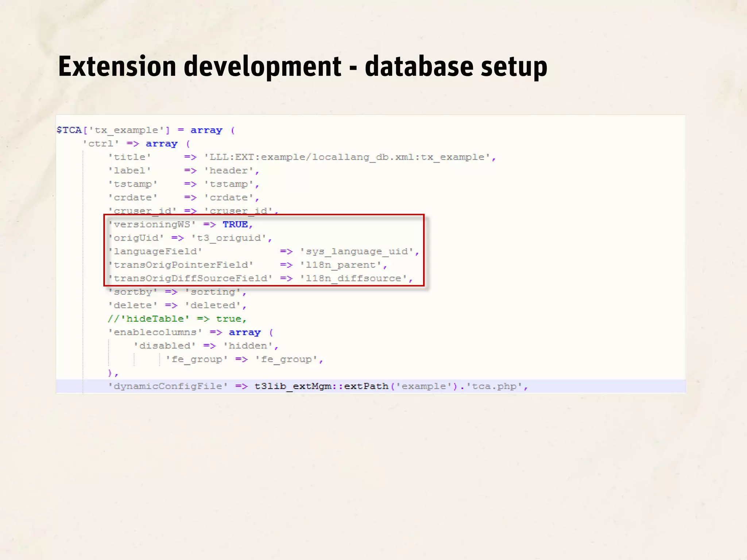Click the 'tca.php' string
This screenshot has width=747, height=560.
(x=494, y=386)
